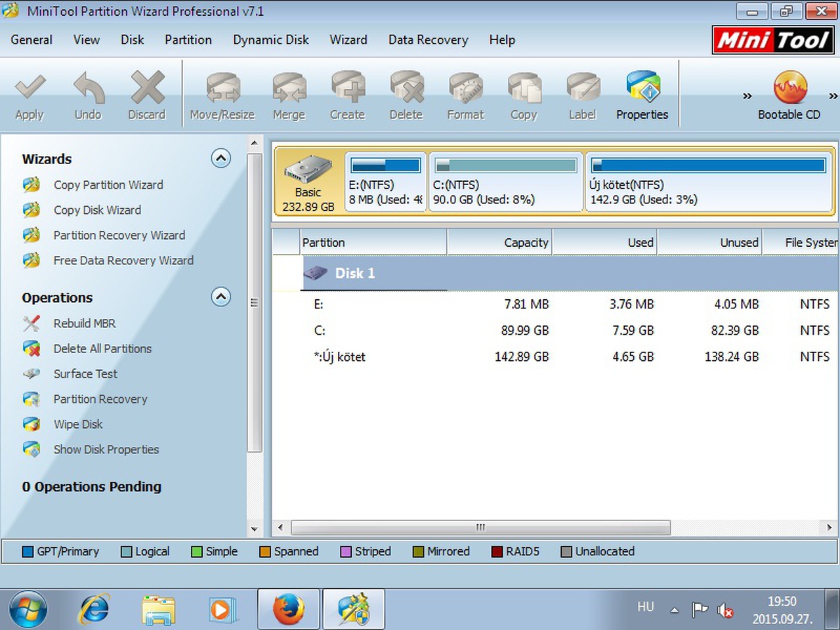This screenshot has width=840, height=630.
Task: Collapse the Wizards section
Action: click(221, 158)
